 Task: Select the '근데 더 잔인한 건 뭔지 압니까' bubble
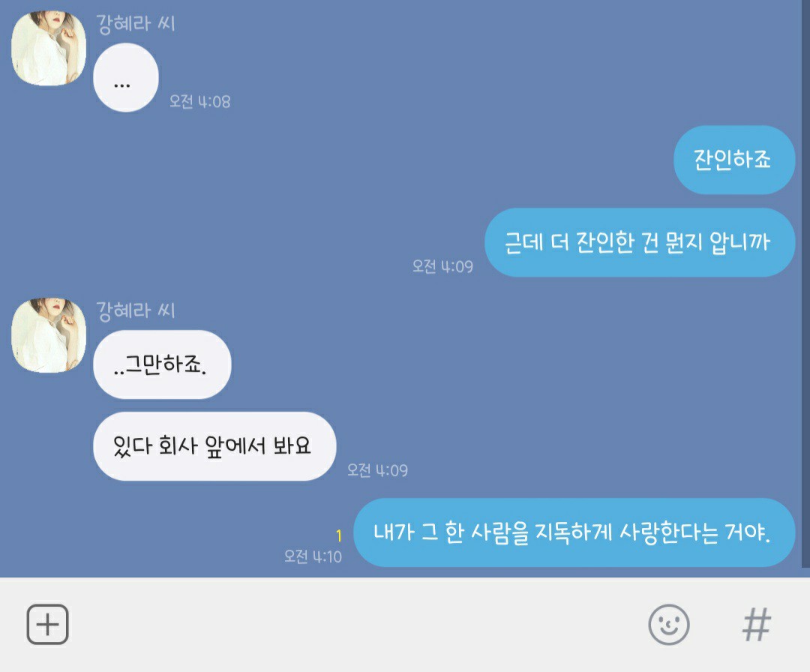coord(640,242)
